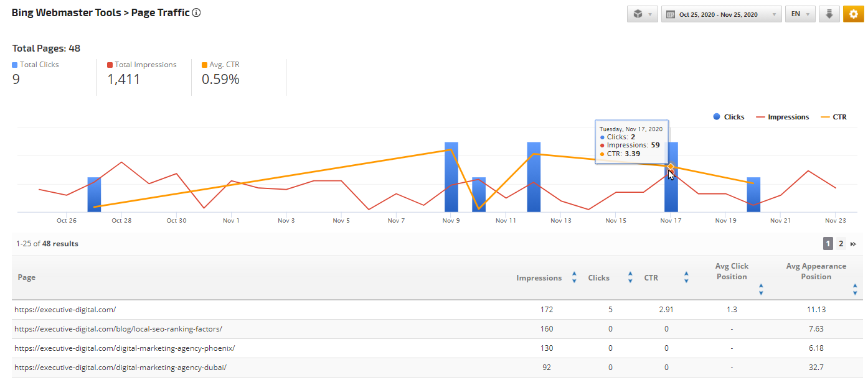Screen dimensions: 868x380
Task: Click the CTR column sort arrows
Action: coord(686,277)
